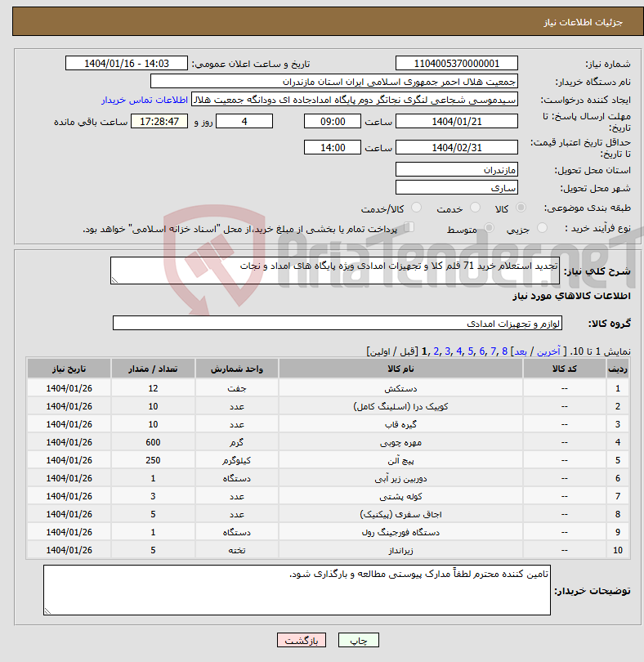Select the گیره قاب item name
Image resolution: width=644 pixels, height=662 pixels.
pos(400,424)
